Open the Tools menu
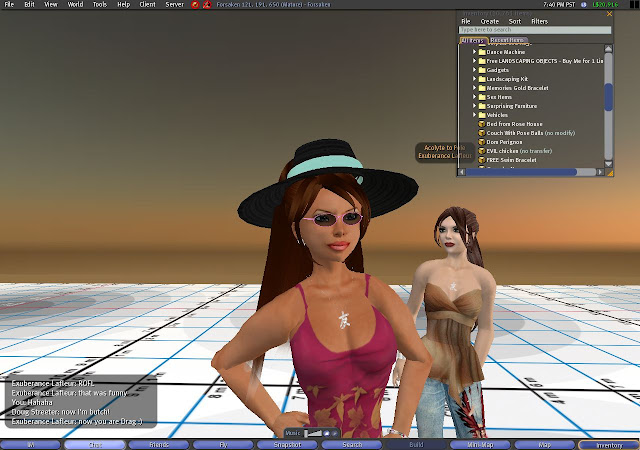Image resolution: width=640 pixels, height=450 pixels. tap(100, 4)
